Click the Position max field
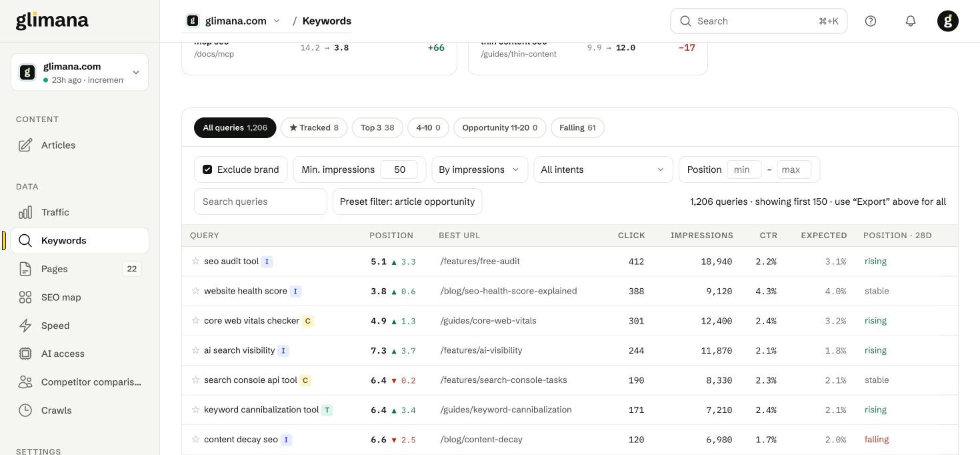The height and width of the screenshot is (455, 980). [x=794, y=169]
